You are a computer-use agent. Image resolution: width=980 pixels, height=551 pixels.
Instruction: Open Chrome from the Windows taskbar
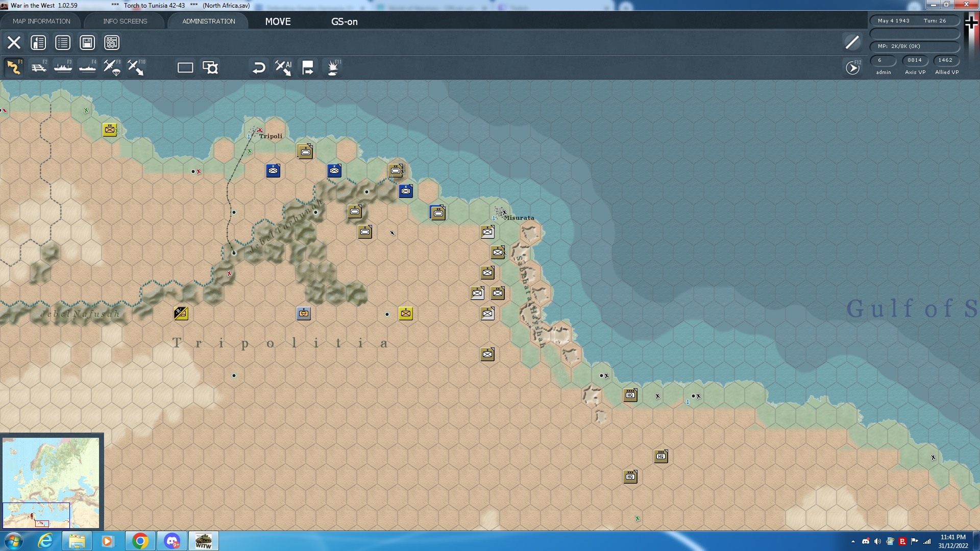click(140, 541)
